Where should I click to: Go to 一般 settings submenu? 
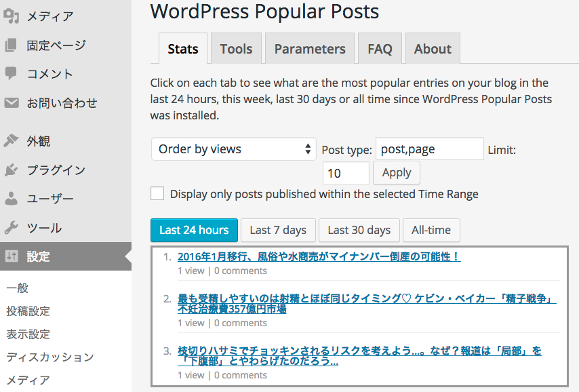(x=18, y=288)
